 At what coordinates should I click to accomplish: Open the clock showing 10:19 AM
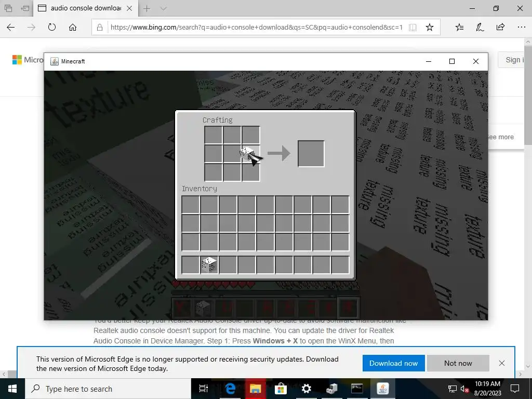tap(487, 389)
